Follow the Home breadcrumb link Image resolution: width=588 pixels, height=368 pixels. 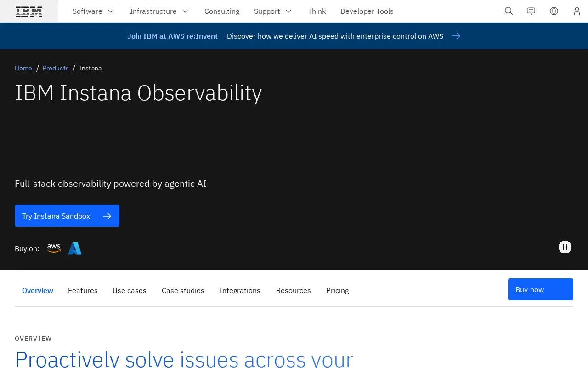[23, 68]
